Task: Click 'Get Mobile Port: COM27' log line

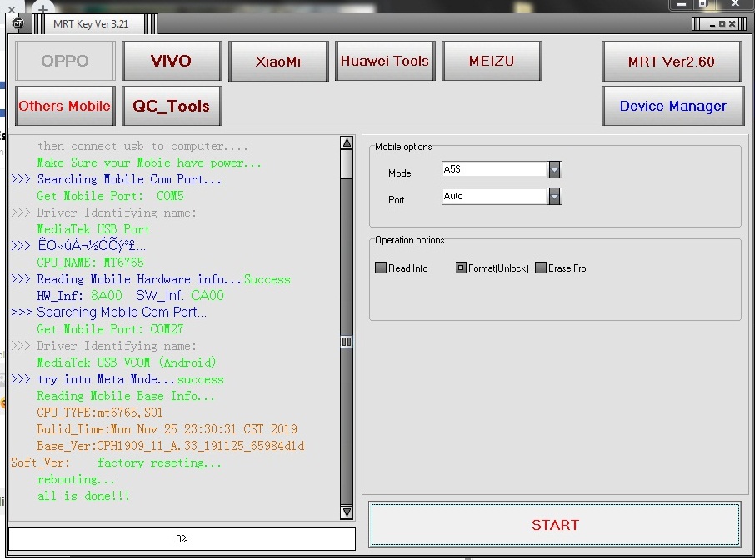Action: 110,329
